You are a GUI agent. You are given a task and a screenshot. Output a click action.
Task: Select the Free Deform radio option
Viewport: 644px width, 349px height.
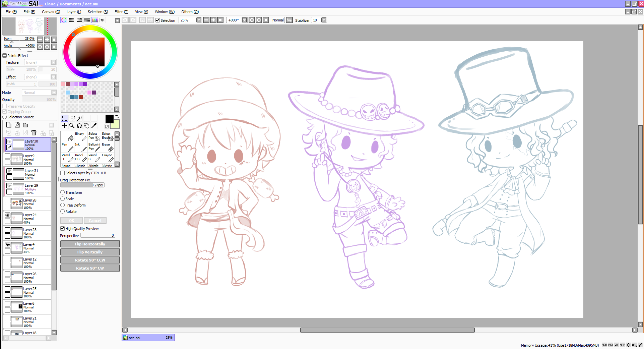pyautogui.click(x=62, y=205)
